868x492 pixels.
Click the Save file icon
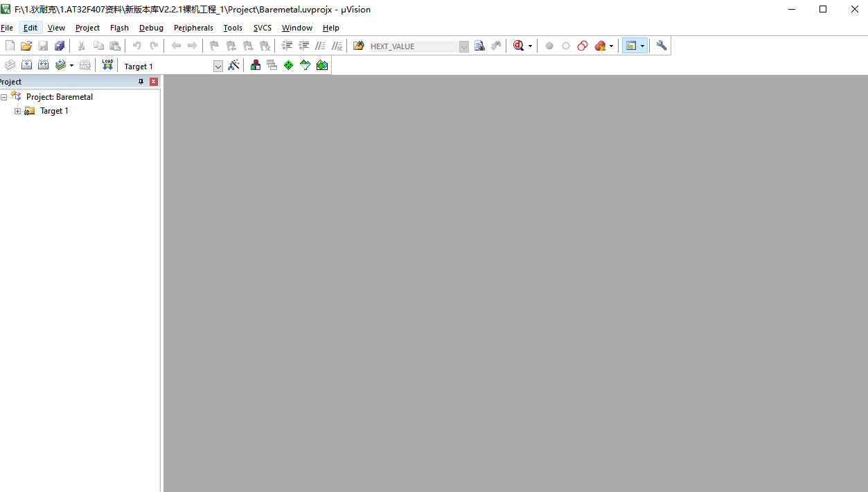pyautogui.click(x=43, y=46)
